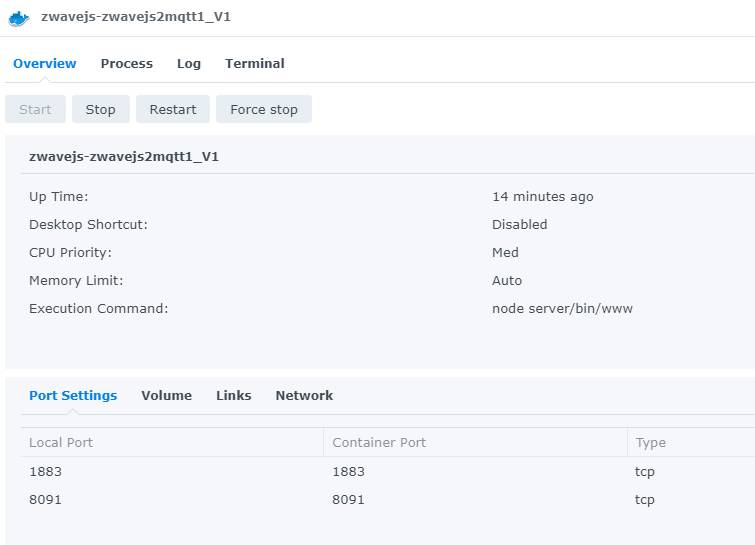
Task: Click the disabled Start button
Action: 35,109
